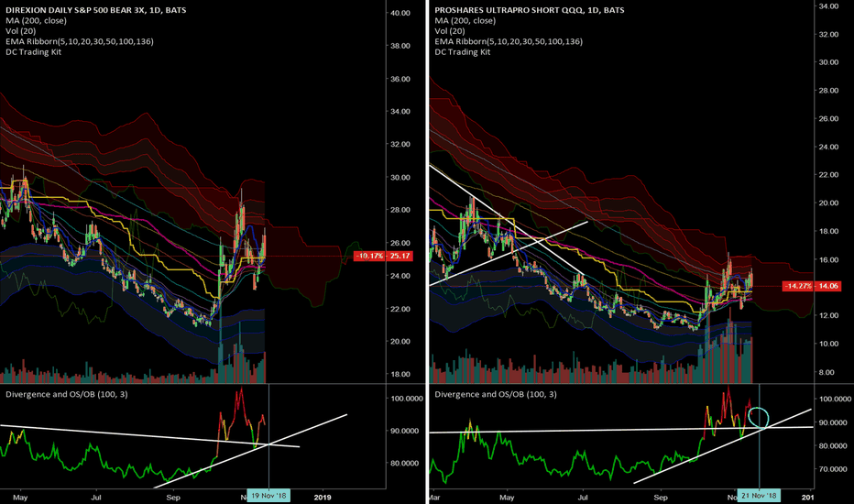Viewport: 854px width, 504px height.
Task: Click the 8.00 label on right price axis
Action: point(827,373)
